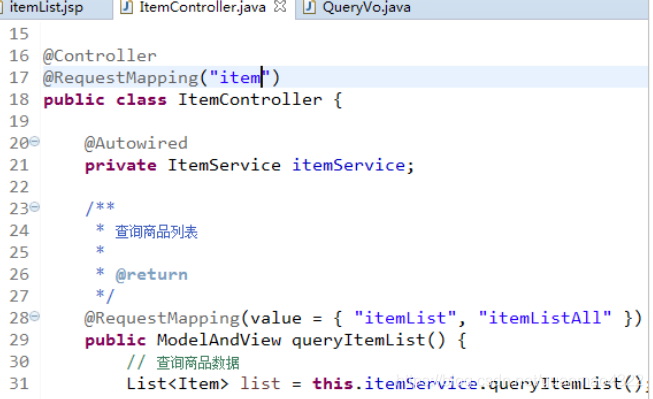
Task: Switch to the itemList.jsp tab
Action: coord(46,7)
